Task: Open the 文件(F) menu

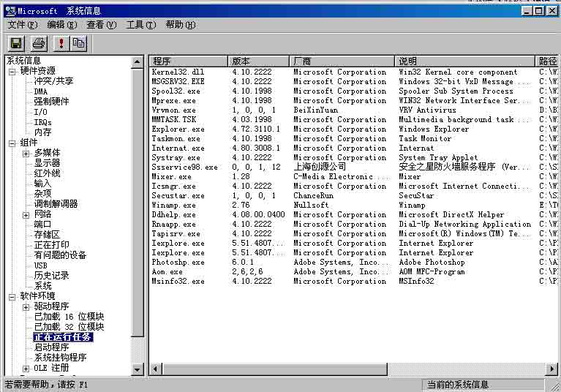Action: click(23, 25)
